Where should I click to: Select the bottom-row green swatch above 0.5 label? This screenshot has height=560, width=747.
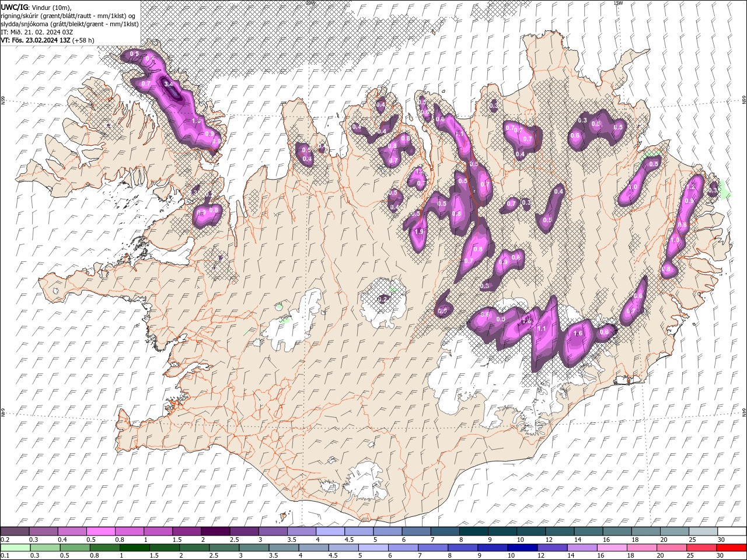[x=75, y=548]
